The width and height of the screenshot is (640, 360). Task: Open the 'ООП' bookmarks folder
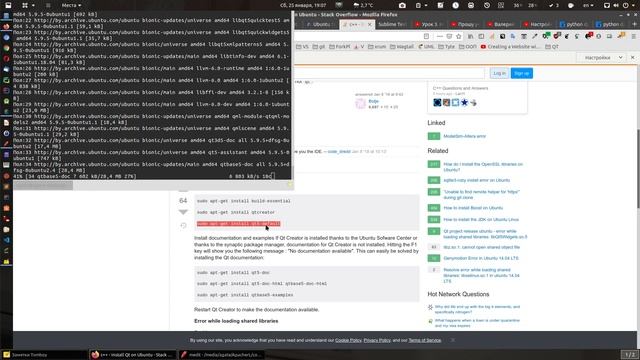(468, 47)
